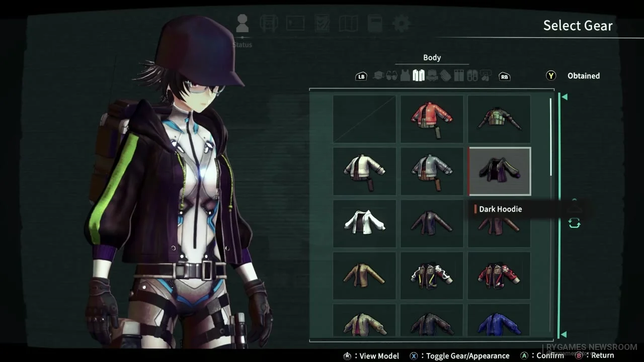This screenshot has height=362, width=644.
Task: Click the X Toggle Gear/Appearance prompt
Action: click(x=459, y=355)
